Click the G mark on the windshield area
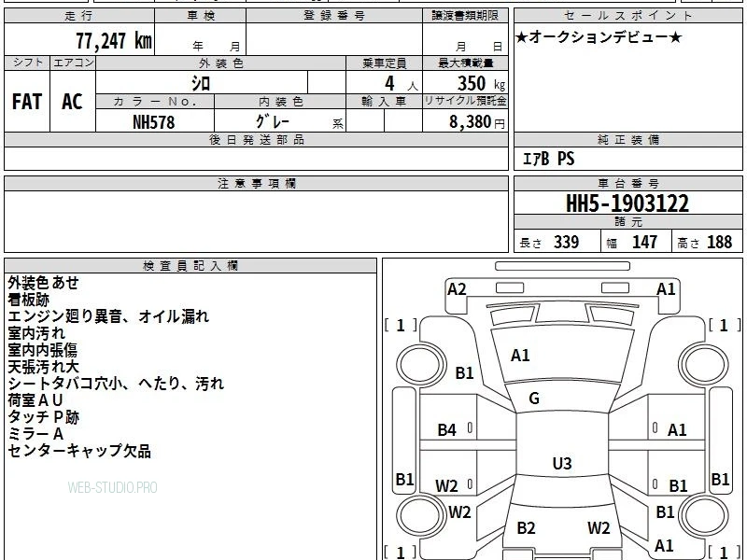This screenshot has height=560, width=747. (534, 399)
